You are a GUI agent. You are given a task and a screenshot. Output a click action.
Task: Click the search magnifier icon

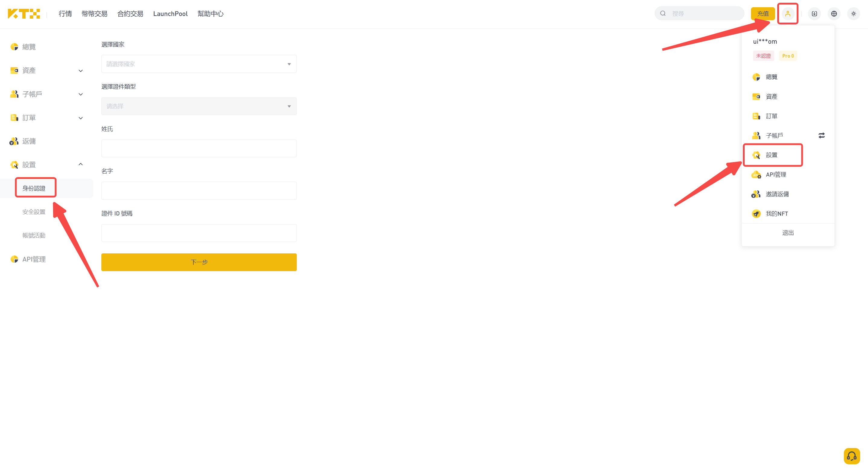(x=663, y=14)
